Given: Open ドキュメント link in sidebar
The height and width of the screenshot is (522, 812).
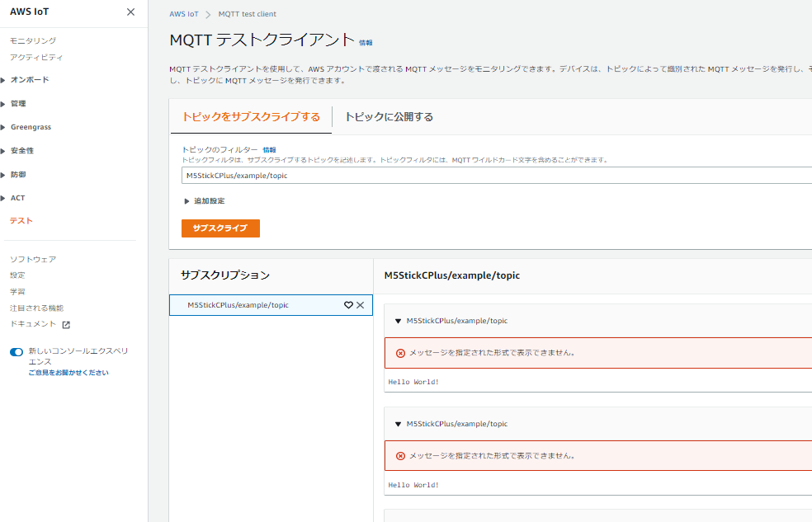Looking at the screenshot, I should [x=33, y=324].
